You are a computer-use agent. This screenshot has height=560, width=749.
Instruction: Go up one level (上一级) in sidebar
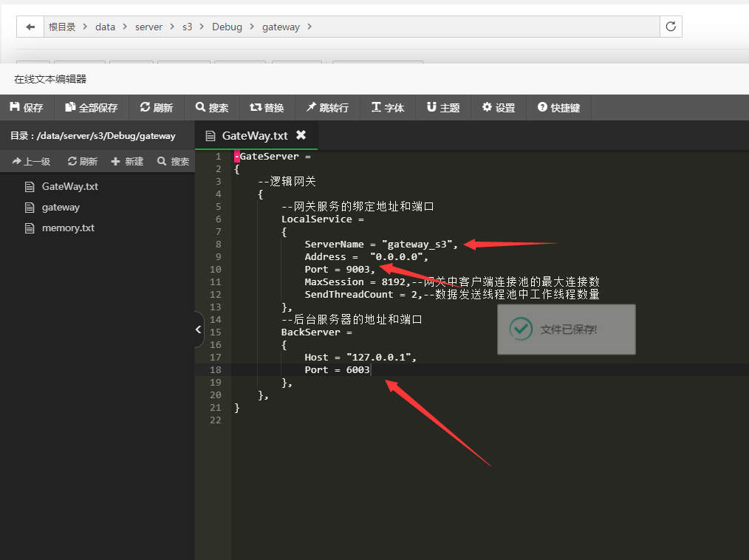point(31,161)
